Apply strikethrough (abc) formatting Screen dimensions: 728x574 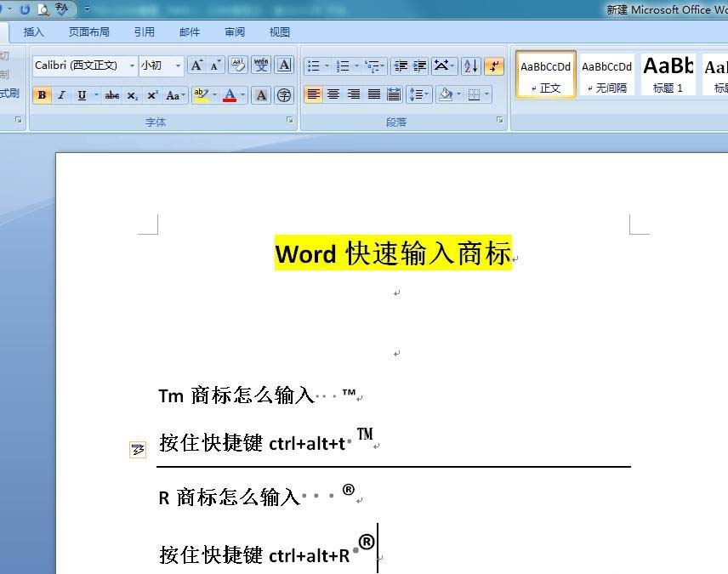(112, 95)
